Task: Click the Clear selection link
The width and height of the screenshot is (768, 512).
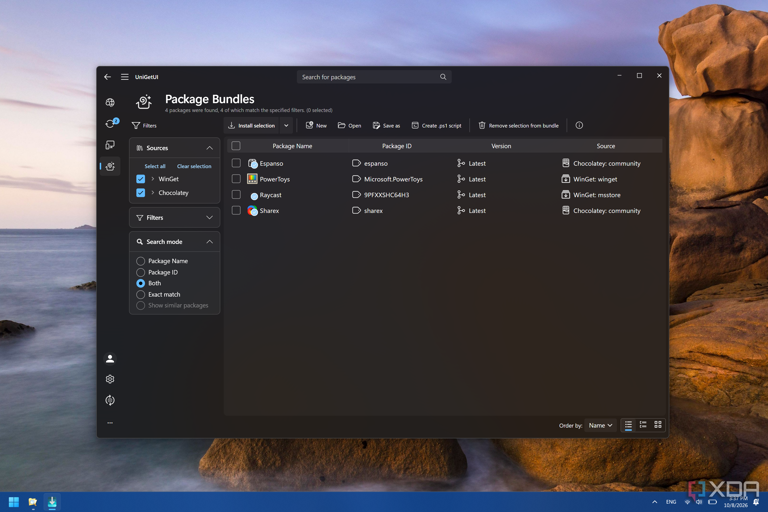Action: [x=194, y=166]
